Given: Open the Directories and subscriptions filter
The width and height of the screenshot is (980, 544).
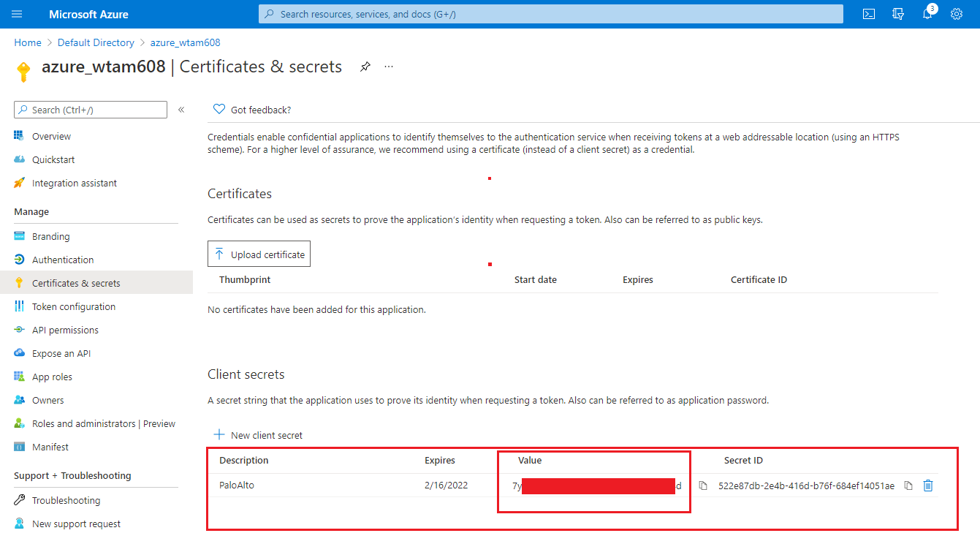Looking at the screenshot, I should click(898, 14).
